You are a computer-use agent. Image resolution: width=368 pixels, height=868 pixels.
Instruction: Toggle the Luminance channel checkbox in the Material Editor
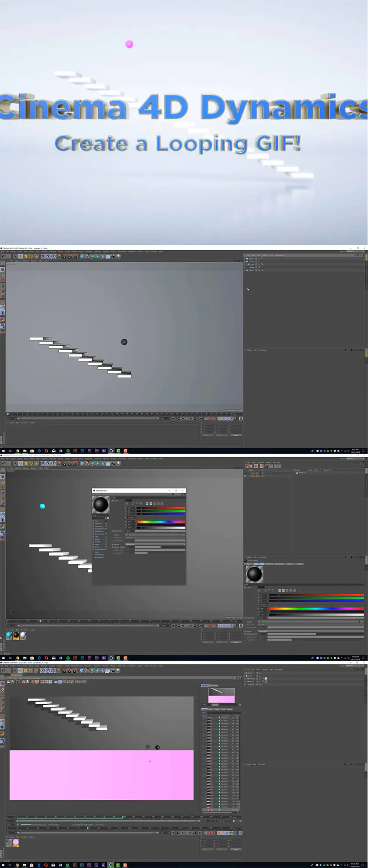106,526
